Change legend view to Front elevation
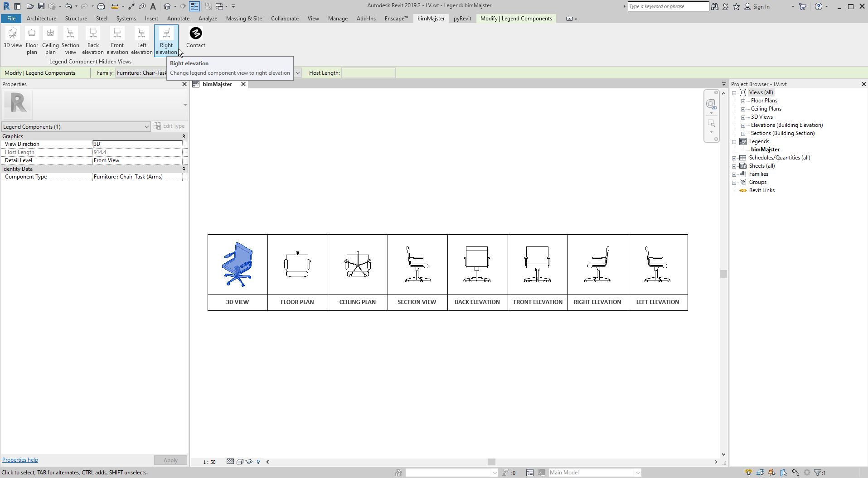This screenshot has width=868, height=478. (117, 41)
